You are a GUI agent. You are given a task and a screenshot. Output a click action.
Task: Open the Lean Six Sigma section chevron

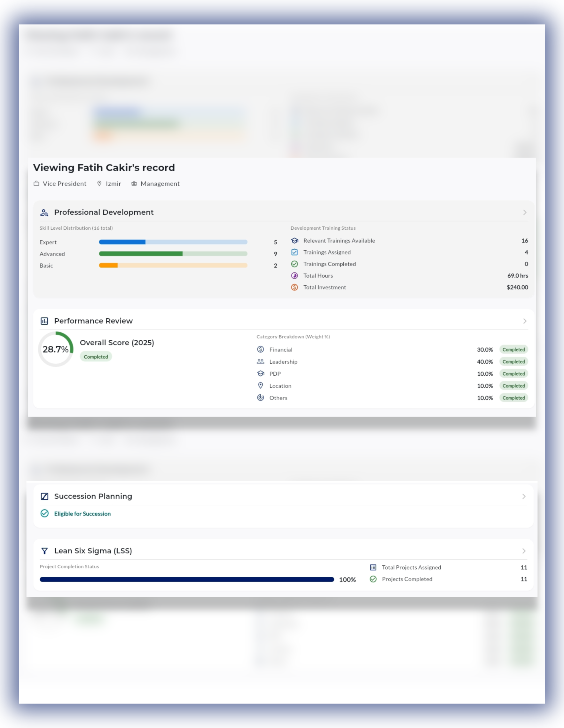[524, 551]
